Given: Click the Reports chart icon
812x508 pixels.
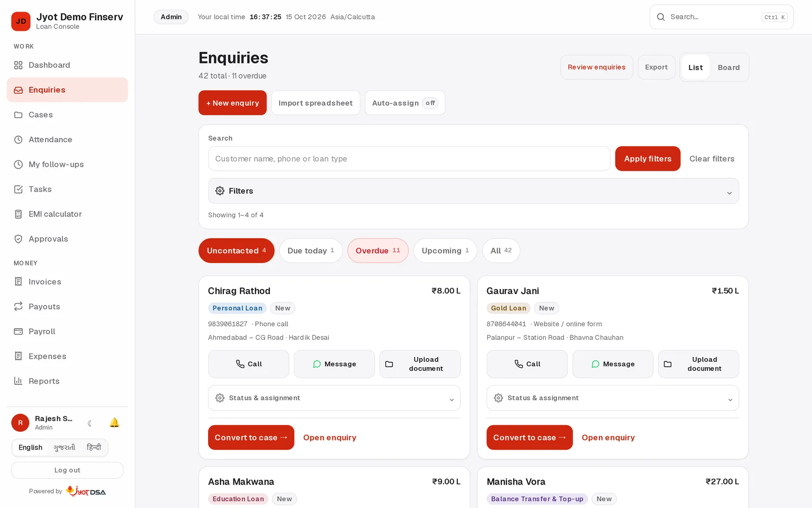Looking at the screenshot, I should coord(18,381).
